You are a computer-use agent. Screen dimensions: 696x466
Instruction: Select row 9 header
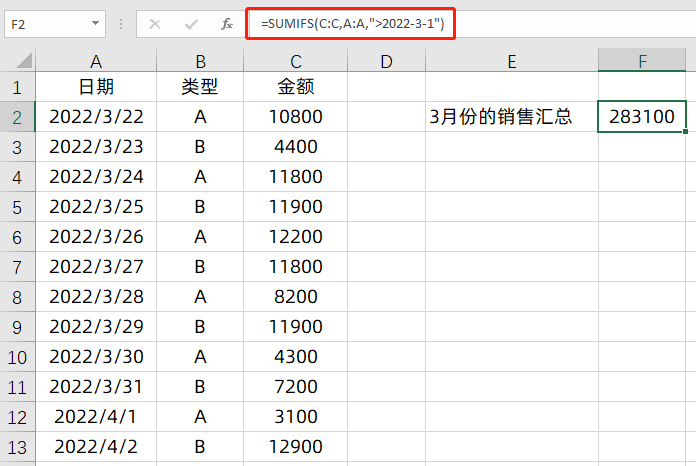[17, 327]
